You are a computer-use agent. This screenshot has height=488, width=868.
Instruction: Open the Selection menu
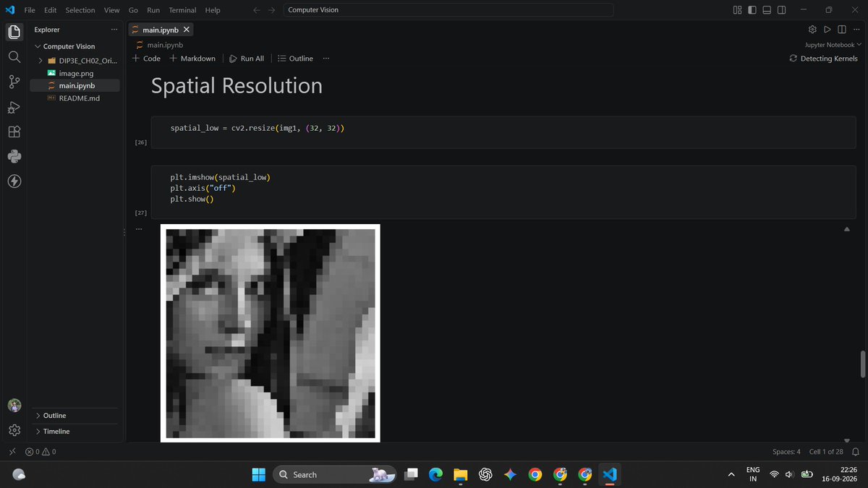click(80, 10)
